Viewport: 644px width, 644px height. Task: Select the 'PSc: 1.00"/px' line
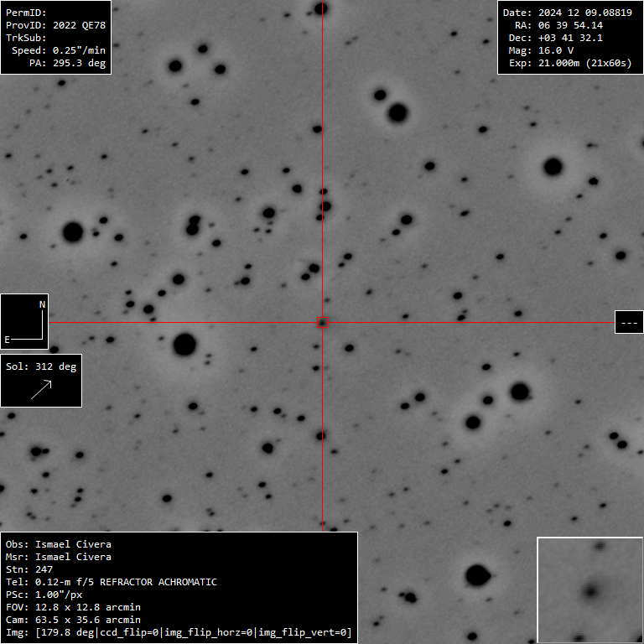point(44,595)
